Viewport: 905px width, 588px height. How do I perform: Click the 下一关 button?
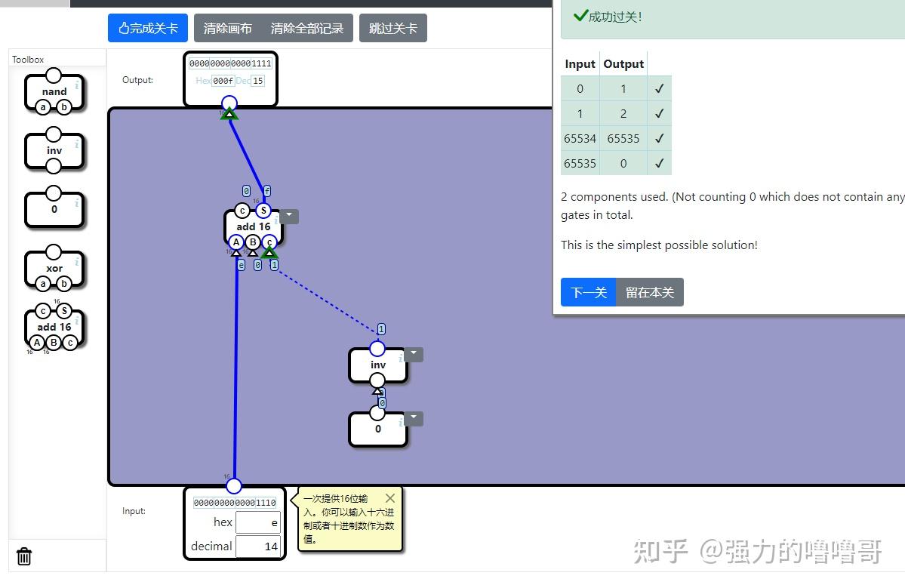tap(588, 292)
